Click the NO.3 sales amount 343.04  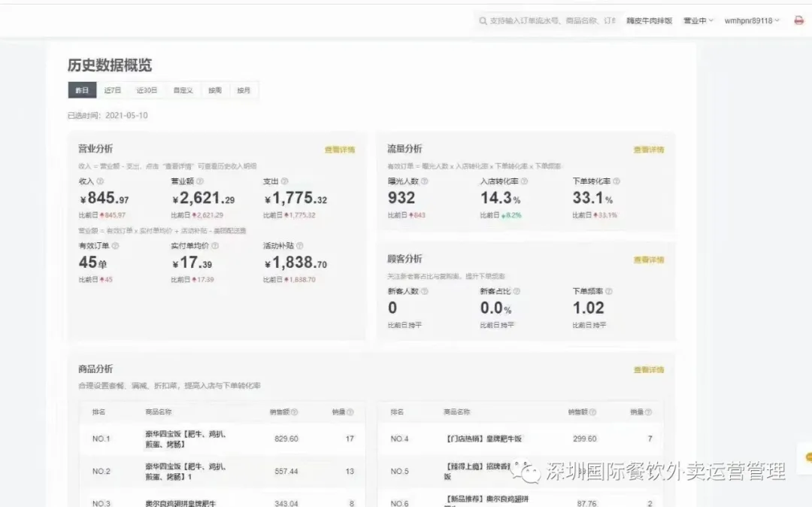pos(286,503)
